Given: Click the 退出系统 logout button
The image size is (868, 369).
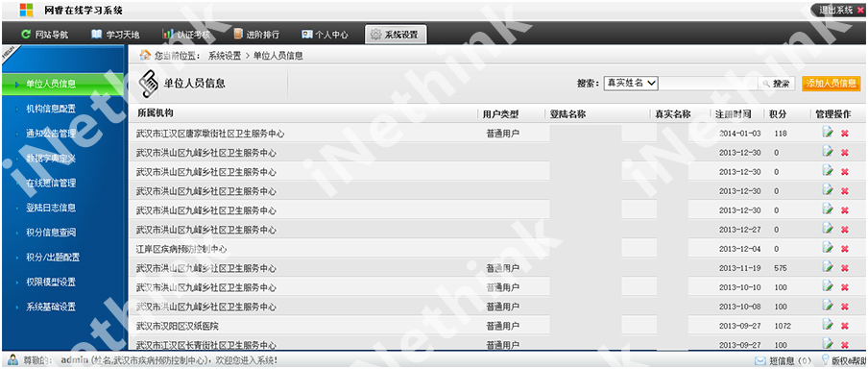Looking at the screenshot, I should tap(840, 10).
